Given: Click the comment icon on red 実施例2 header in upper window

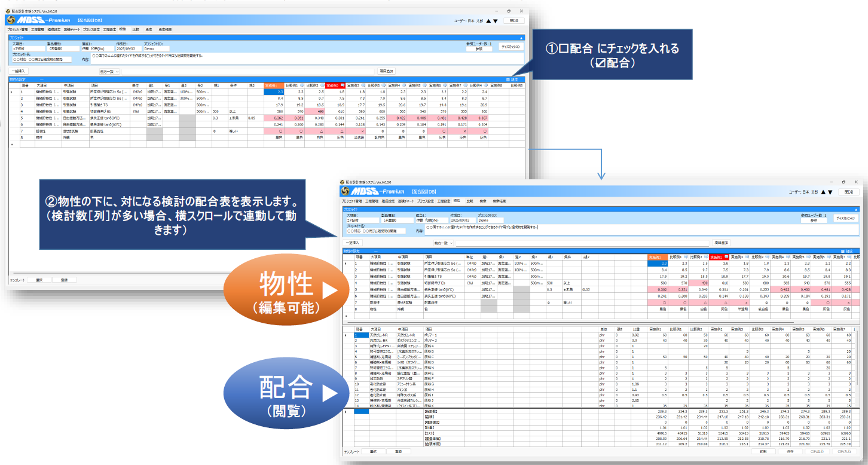Looking at the screenshot, I should tap(343, 85).
